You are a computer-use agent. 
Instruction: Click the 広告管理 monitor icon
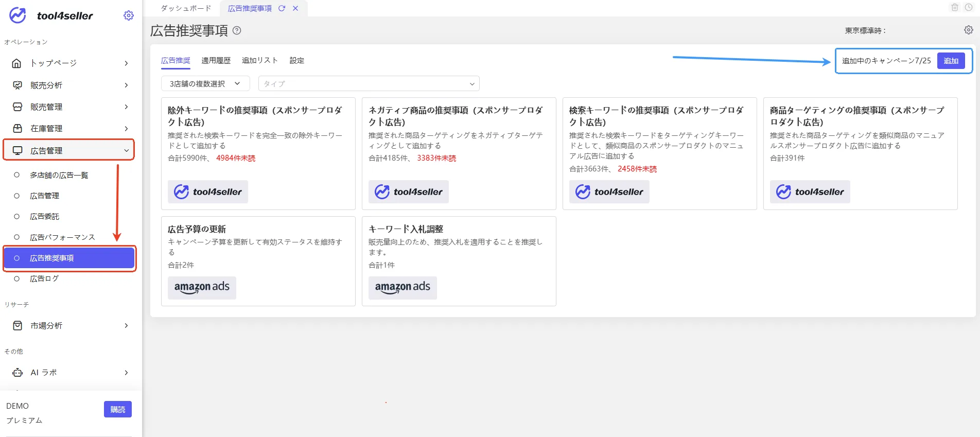click(17, 150)
